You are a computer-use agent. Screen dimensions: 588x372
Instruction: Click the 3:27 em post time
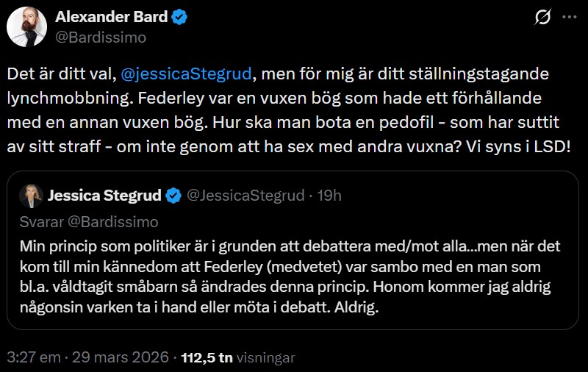pos(31,357)
